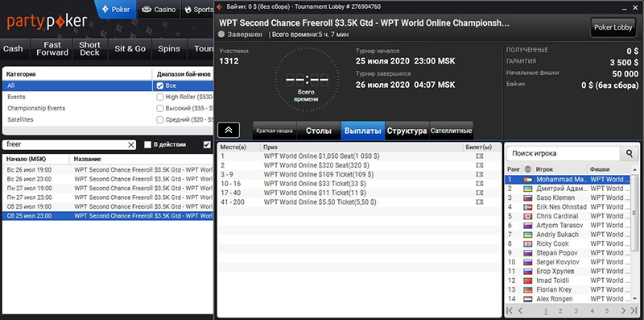This screenshot has height=320, width=644.
Task: Switch to the 'Выплаты' tab
Action: point(363,131)
